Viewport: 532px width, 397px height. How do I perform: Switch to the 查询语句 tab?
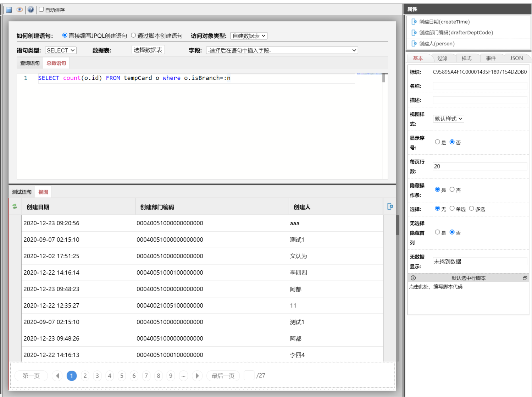click(x=30, y=63)
